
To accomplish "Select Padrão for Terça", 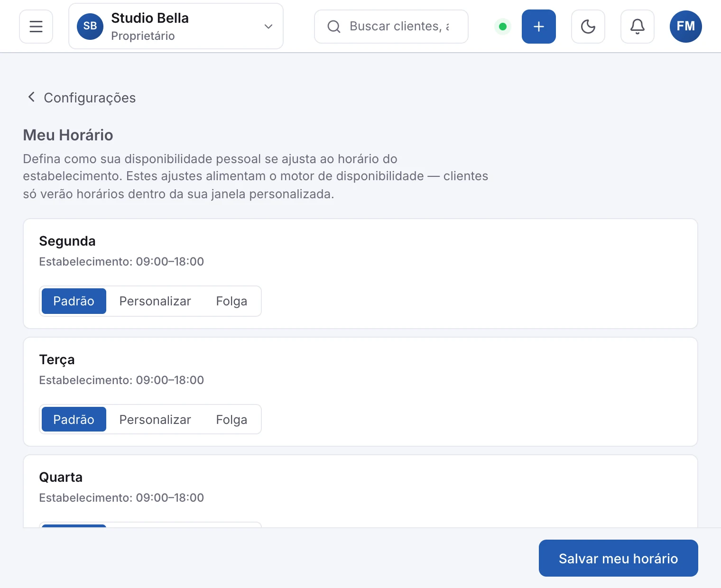I will tap(74, 419).
